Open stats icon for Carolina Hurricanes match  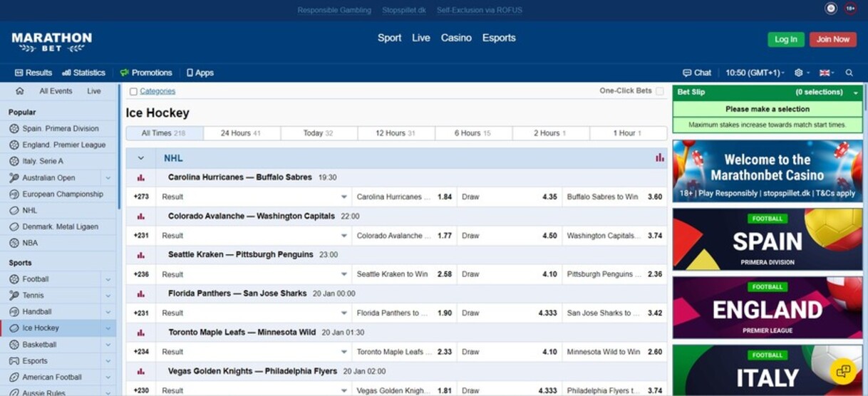pyautogui.click(x=140, y=177)
